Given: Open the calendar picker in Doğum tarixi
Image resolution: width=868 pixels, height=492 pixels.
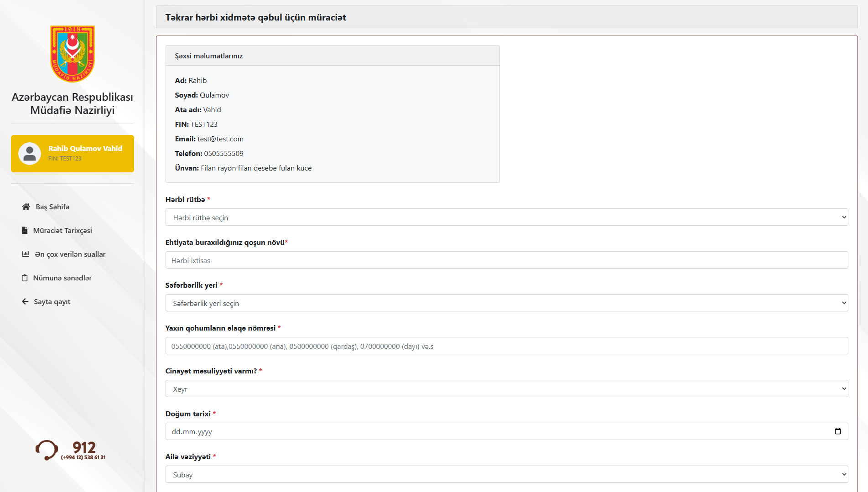Looking at the screenshot, I should click(837, 431).
